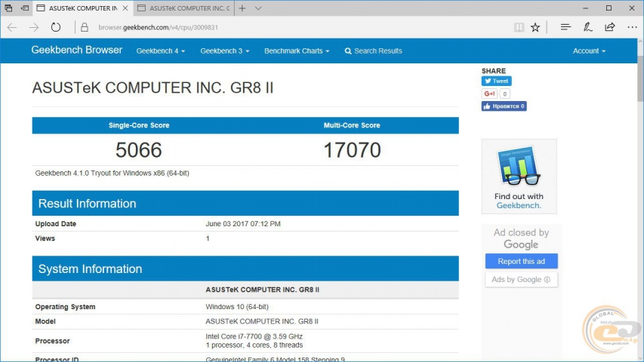The width and height of the screenshot is (644, 362).
Task: Open the Hub lines icon
Action: click(x=565, y=27)
